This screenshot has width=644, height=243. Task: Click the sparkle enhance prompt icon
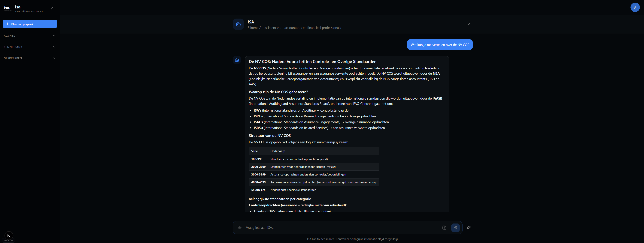469,227
